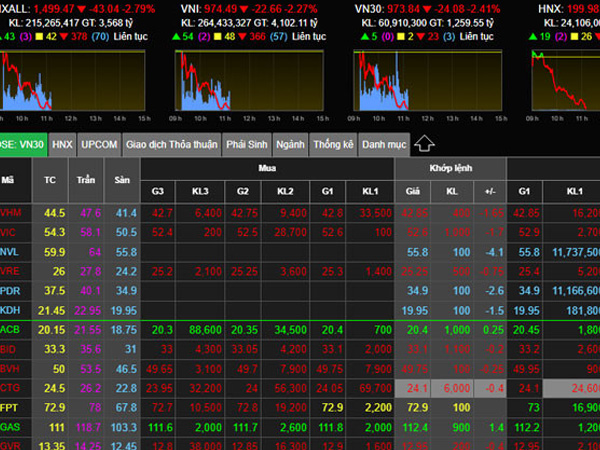The width and height of the screenshot is (600, 450).
Task: Go to the Phái Sinh tab
Action: 246,144
